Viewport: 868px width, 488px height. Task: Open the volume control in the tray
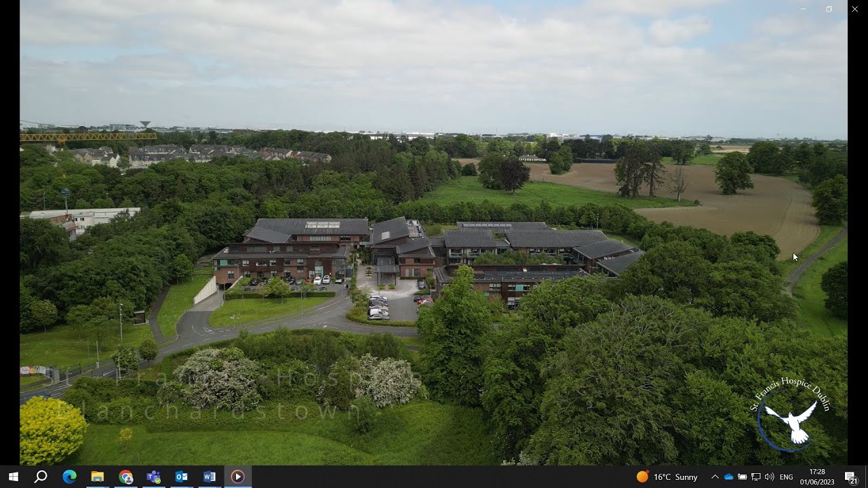coord(769,477)
